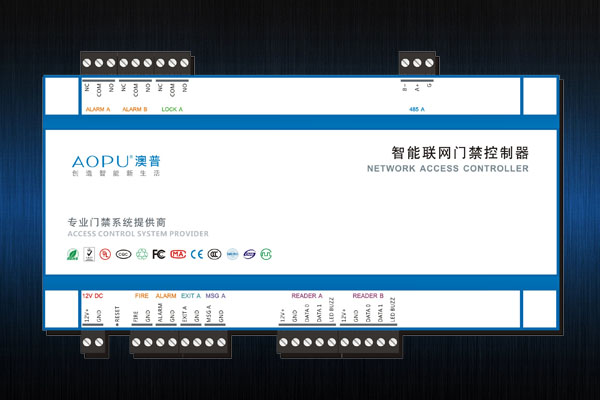Click the COM pin label above LOCK A

pyautogui.click(x=172, y=90)
